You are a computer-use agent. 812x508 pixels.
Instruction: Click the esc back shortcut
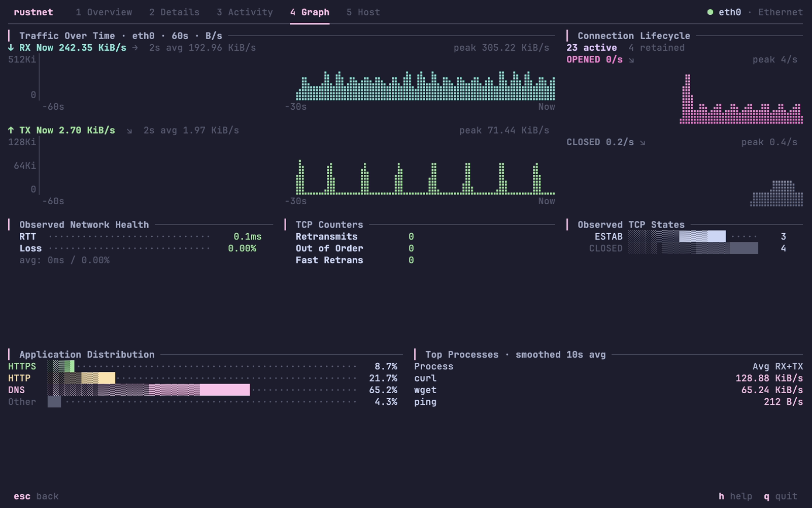coord(36,496)
